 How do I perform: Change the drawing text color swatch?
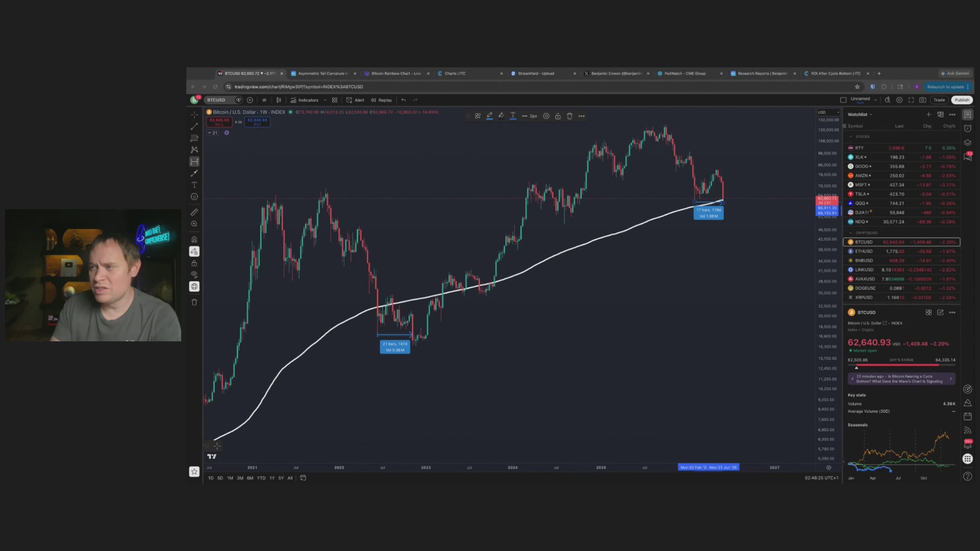pos(513,116)
